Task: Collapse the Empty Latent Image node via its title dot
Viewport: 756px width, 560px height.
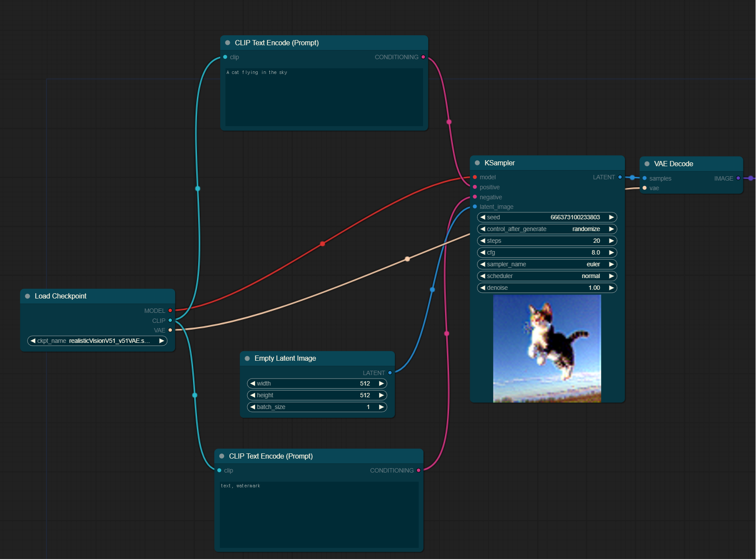Action: point(247,358)
